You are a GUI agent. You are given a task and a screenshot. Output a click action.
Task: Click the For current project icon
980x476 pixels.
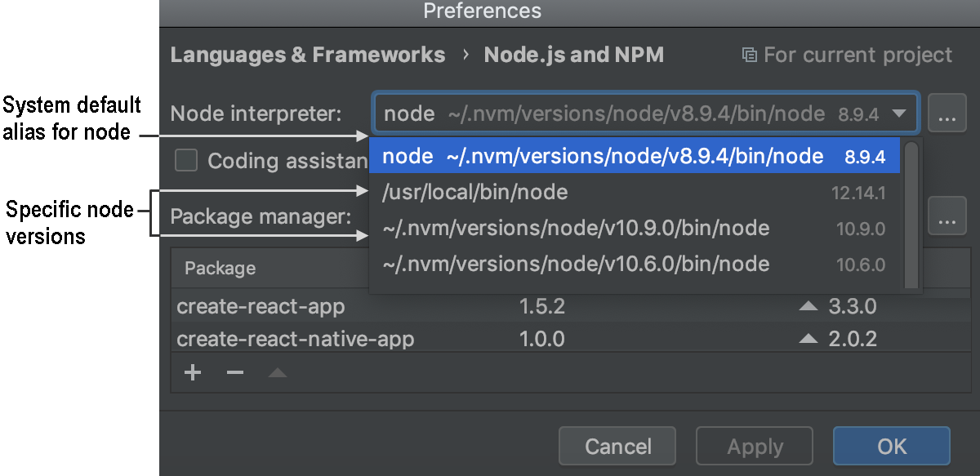pos(749,56)
